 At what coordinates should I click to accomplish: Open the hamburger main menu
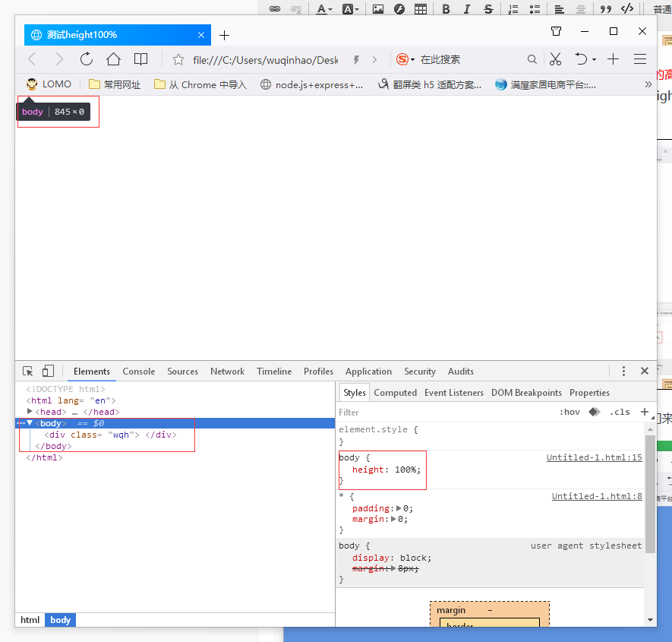click(640, 59)
